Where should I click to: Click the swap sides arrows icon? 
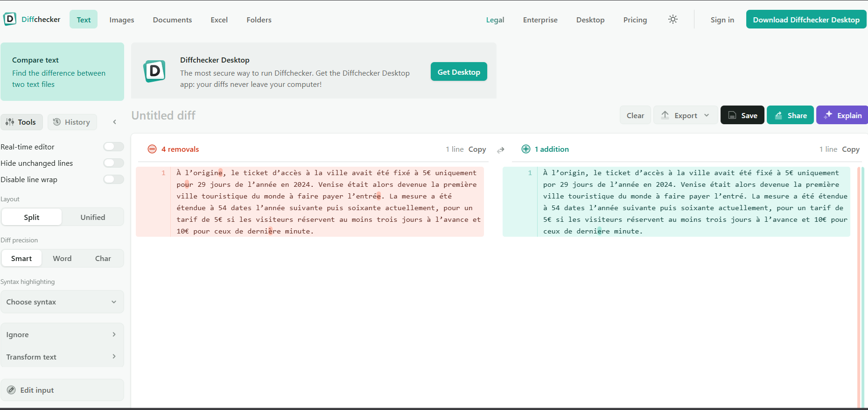point(501,150)
